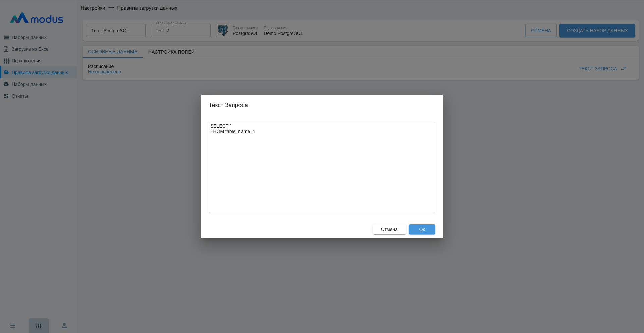
Task: Click the Excel file icon in sidebar
Action: tap(6, 49)
